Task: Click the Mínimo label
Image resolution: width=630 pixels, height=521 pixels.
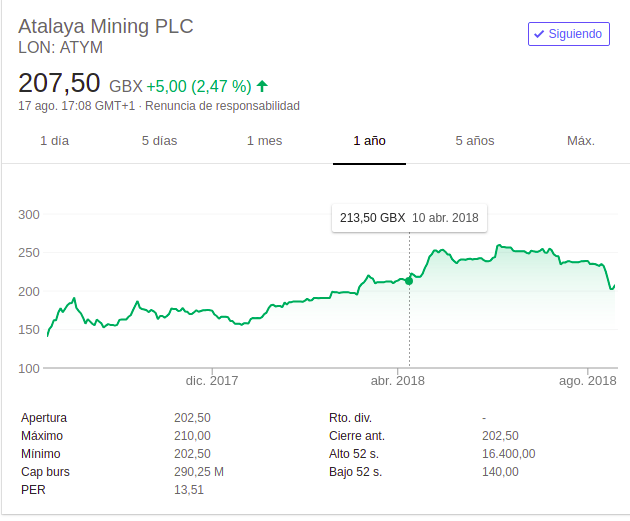Action: coord(41,454)
